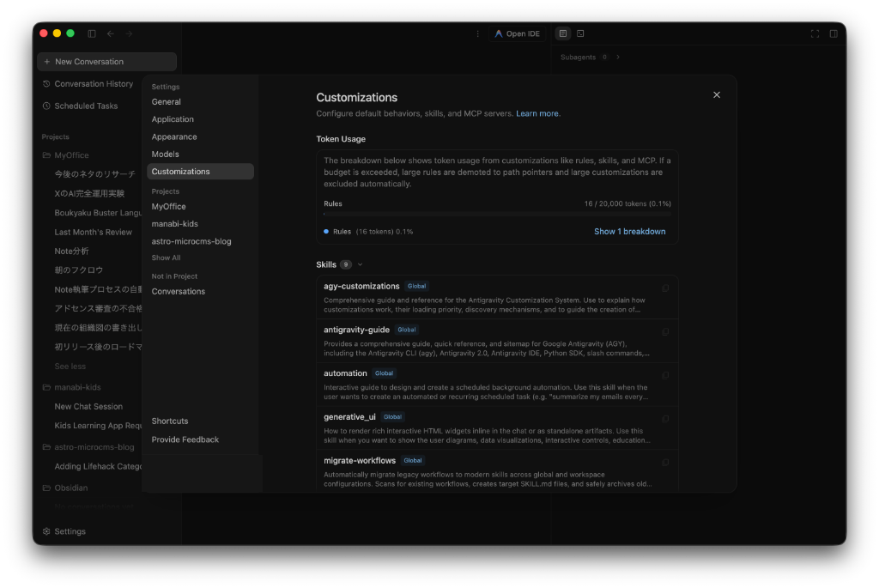Copy the agy-customizations skill
Screen dimensions: 879x588
click(665, 288)
